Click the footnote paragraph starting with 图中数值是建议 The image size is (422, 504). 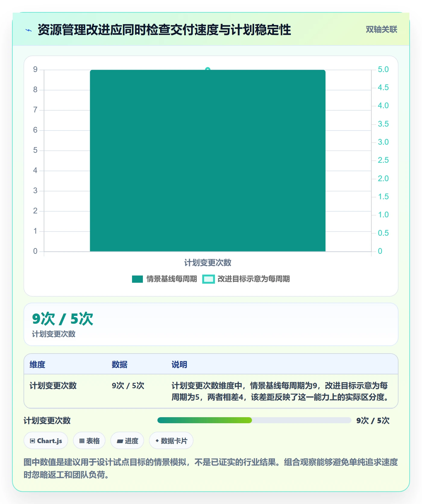pyautogui.click(x=211, y=468)
